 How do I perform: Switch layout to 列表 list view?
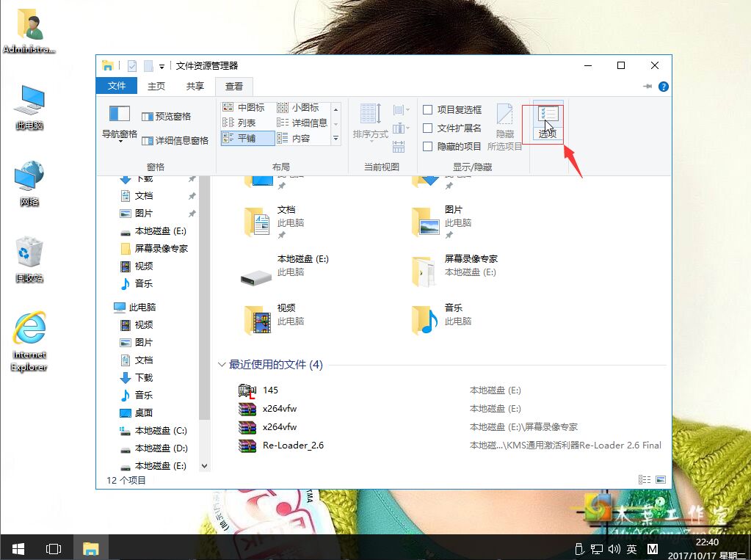point(246,122)
